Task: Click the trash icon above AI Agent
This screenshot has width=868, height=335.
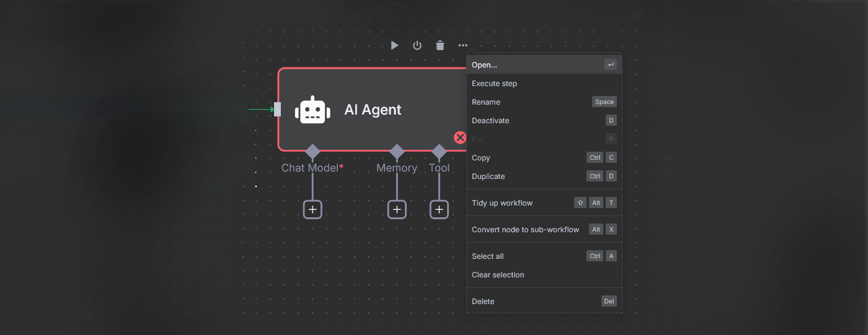Action: [440, 45]
